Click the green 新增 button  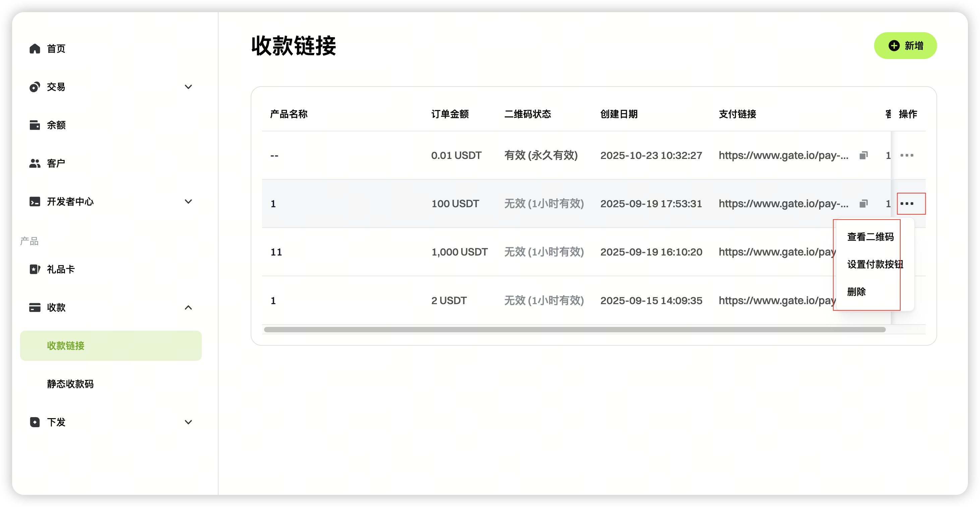pos(905,46)
